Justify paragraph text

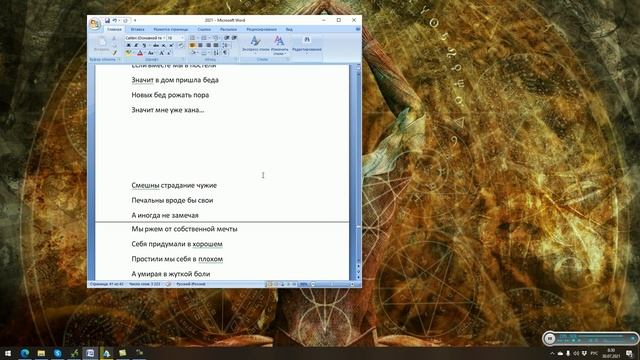point(216,45)
